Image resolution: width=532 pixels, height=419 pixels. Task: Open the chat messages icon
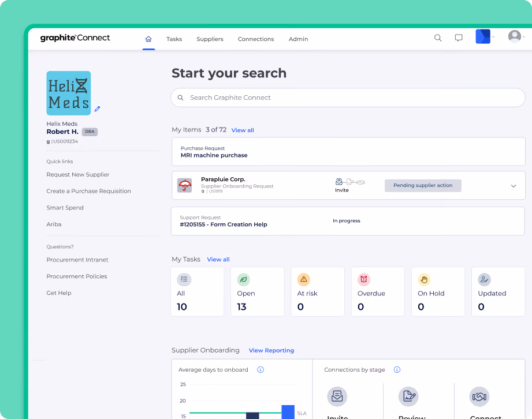click(459, 38)
